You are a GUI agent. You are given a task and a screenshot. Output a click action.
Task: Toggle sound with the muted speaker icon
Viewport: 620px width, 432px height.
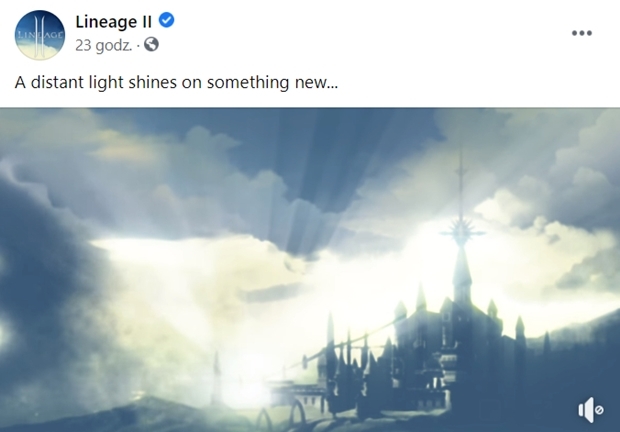(591, 410)
